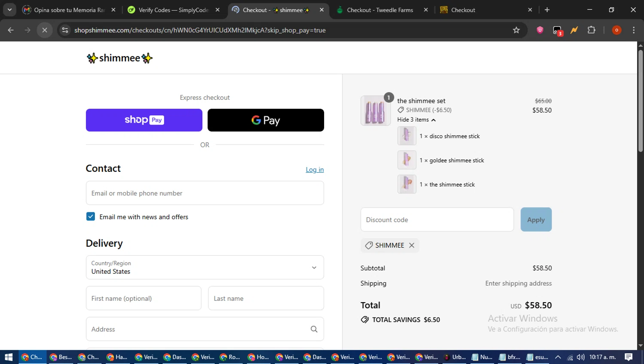Click the tag icon on SHIMMEE chip
644x364 pixels.
click(x=369, y=245)
